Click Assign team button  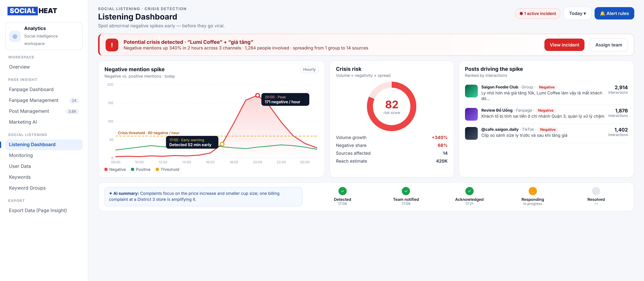[x=608, y=45]
